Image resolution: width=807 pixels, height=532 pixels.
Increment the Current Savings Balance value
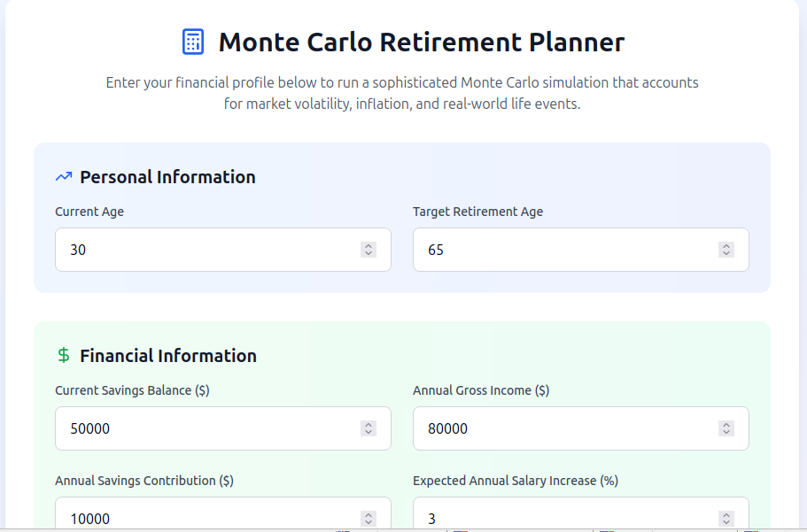tap(369, 424)
